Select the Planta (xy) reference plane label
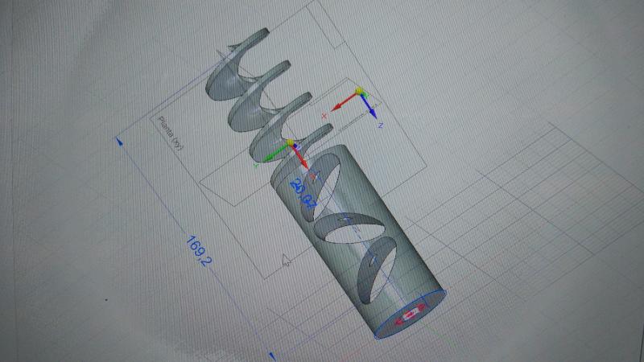This screenshot has width=644, height=362. click(170, 132)
